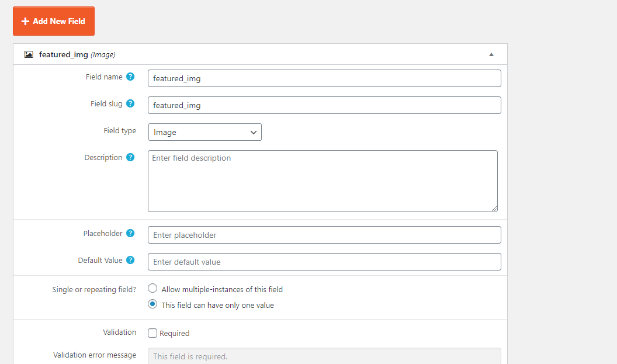Viewport: 617px width, 364px height.
Task: Click the Enter default value input
Action: [324, 262]
